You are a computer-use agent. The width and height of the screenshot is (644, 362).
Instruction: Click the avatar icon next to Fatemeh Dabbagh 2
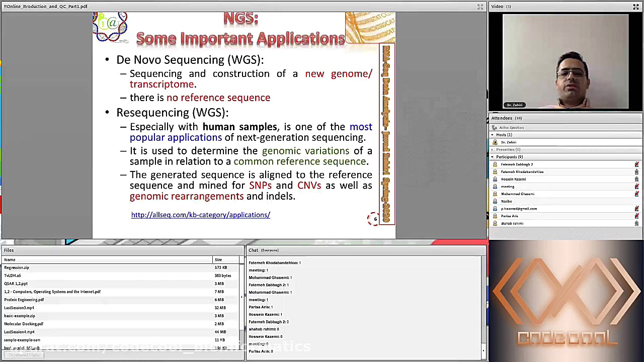[x=495, y=164]
